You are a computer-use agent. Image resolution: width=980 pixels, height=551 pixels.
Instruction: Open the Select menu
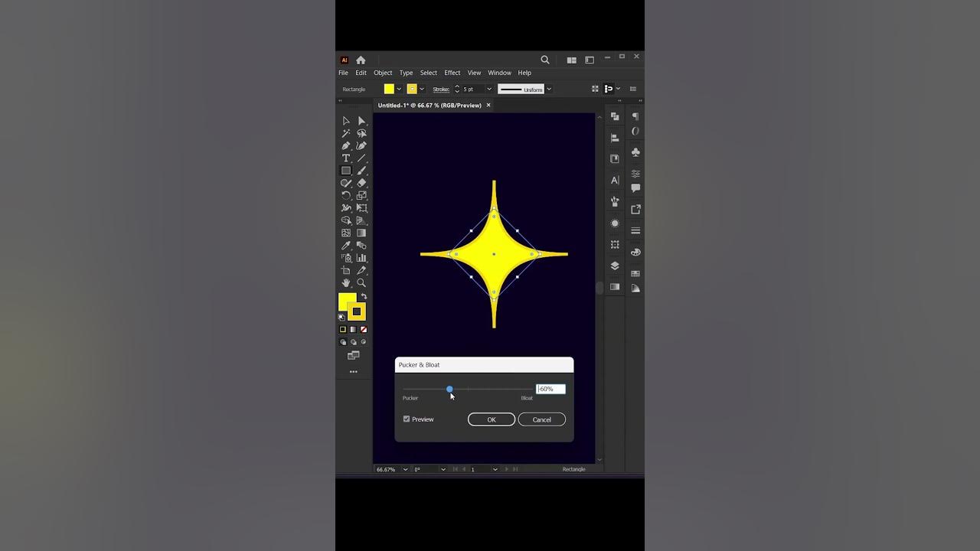click(429, 73)
